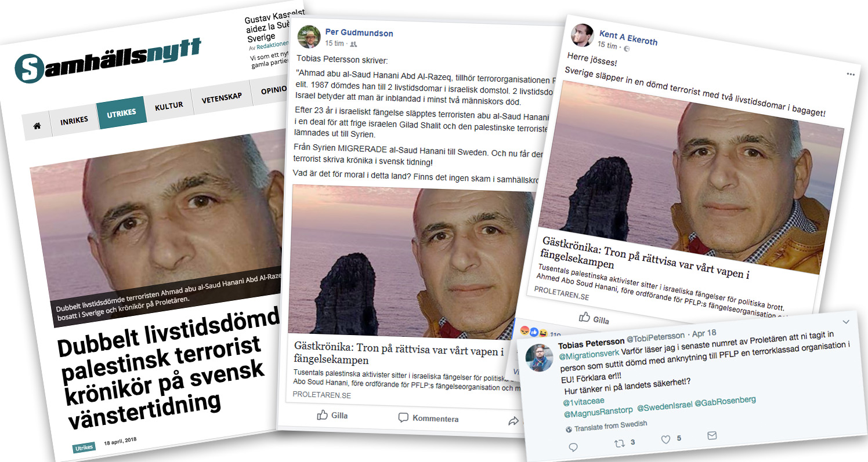Click the home icon in Samhällsnytt navigation
The width and height of the screenshot is (868, 462).
(37, 126)
